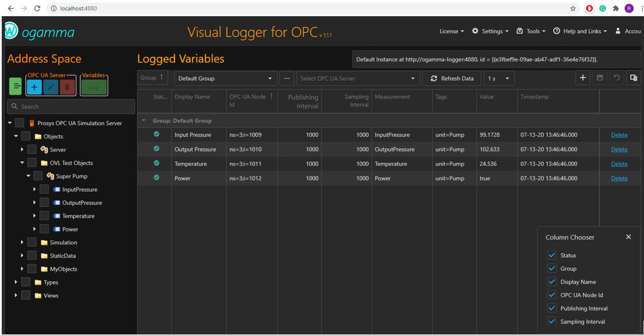Delete the Temperature logged variable
The width and height of the screenshot is (644, 335).
[619, 163]
